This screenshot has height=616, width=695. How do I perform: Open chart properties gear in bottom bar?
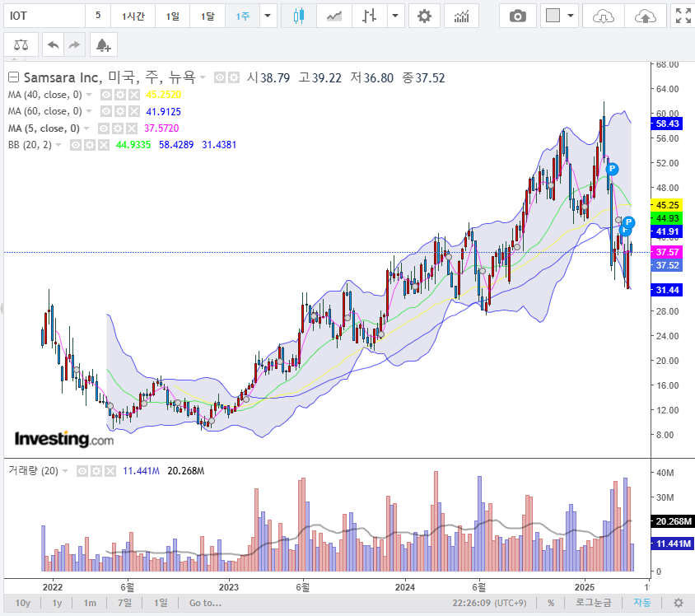pyautogui.click(x=679, y=603)
